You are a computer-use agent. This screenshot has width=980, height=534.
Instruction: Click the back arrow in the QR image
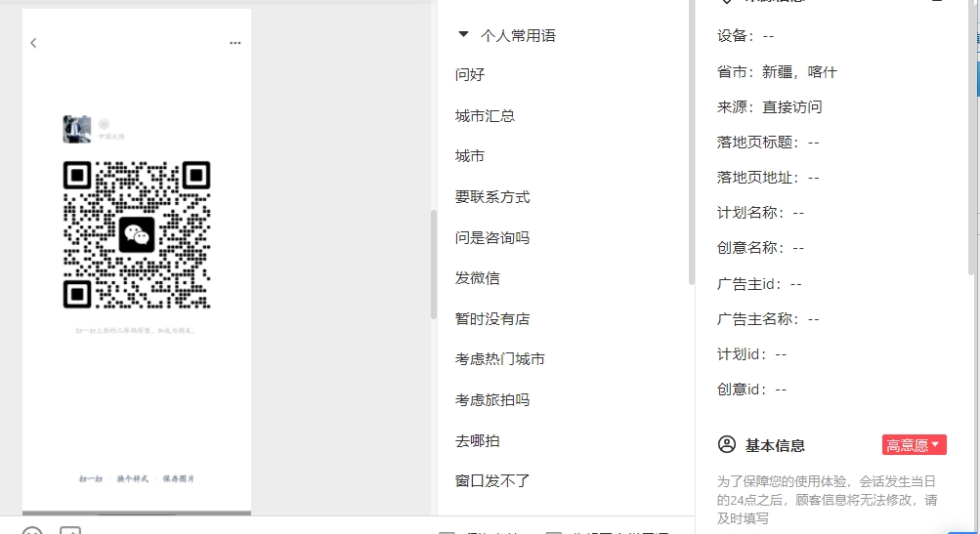pyautogui.click(x=34, y=43)
